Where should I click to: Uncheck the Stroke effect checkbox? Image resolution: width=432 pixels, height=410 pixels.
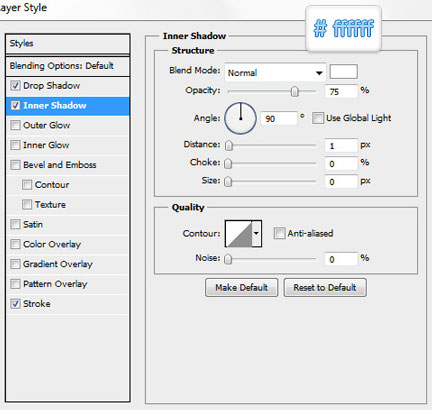(x=15, y=304)
